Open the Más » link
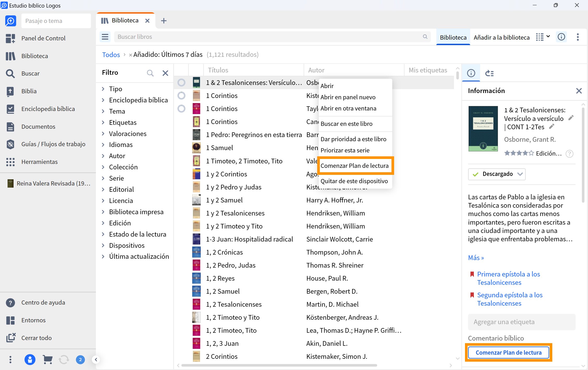The height and width of the screenshot is (370, 588). (476, 258)
